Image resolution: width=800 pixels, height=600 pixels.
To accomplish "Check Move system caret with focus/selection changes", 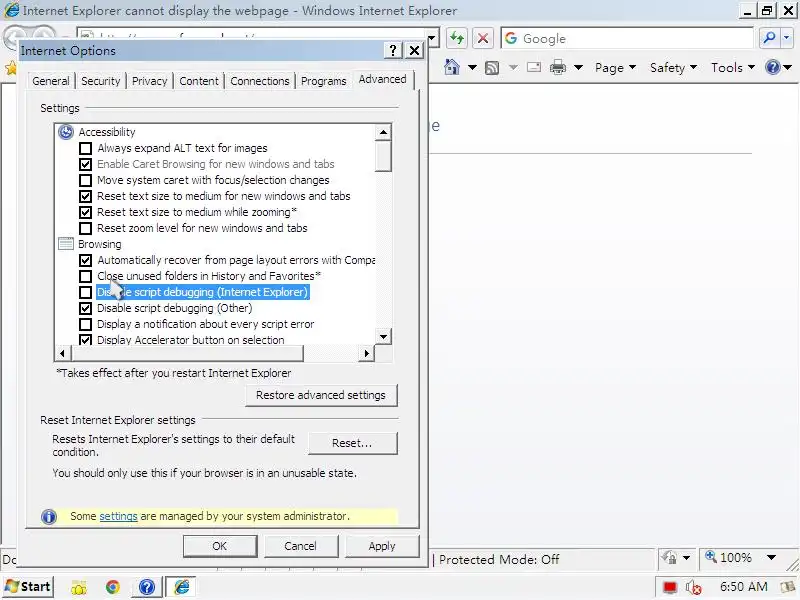I will tap(86, 181).
